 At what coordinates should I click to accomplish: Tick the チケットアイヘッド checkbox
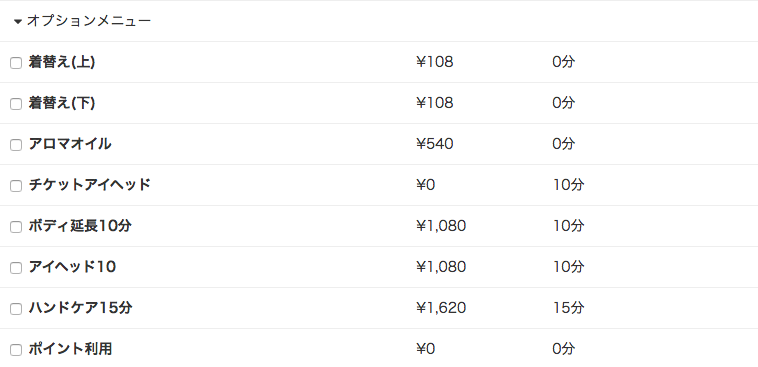16,186
